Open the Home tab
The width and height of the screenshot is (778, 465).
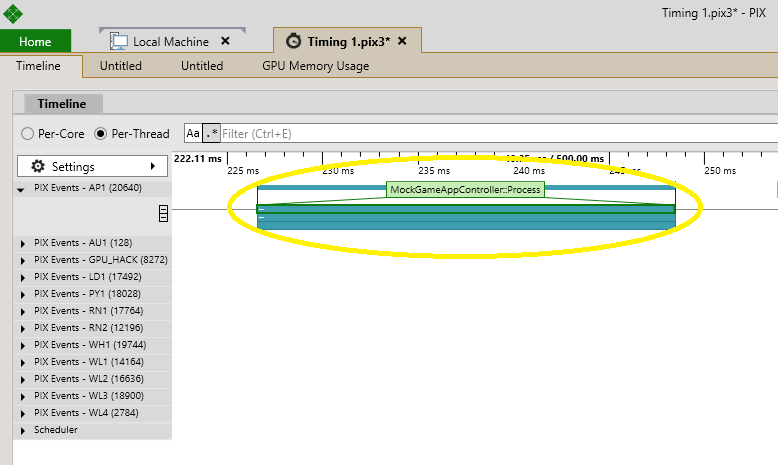[35, 41]
